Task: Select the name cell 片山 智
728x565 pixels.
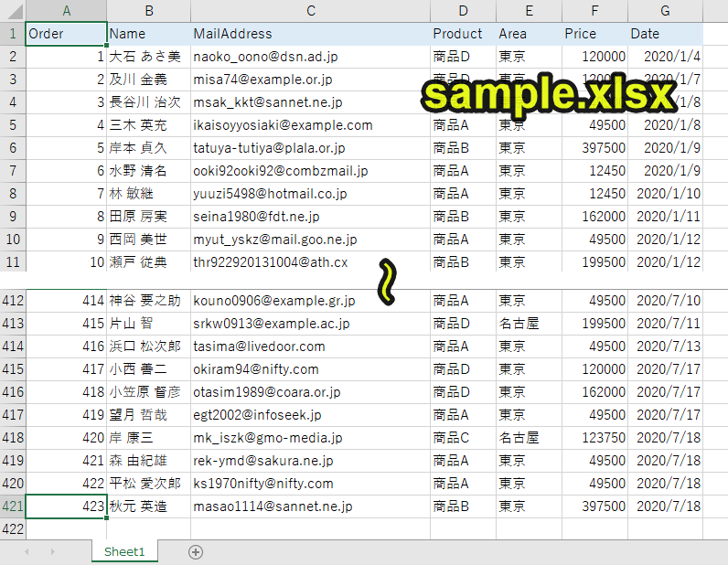Action: tap(148, 324)
